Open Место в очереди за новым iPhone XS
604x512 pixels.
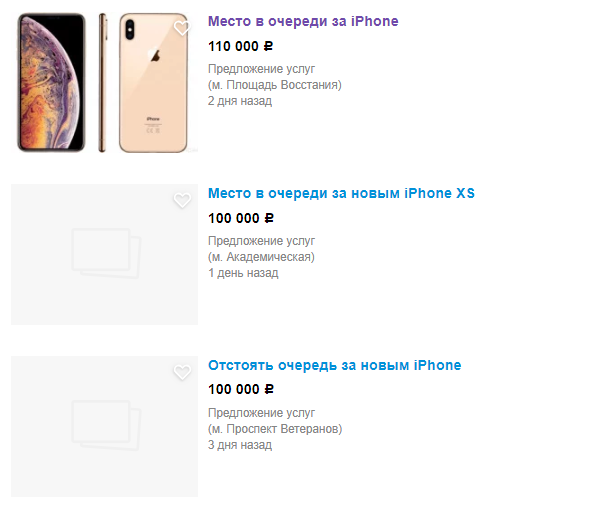pos(341,193)
